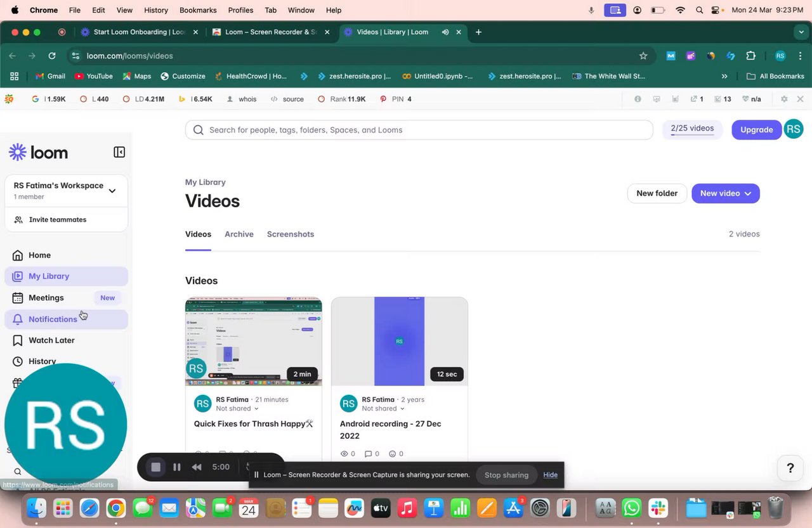Focus the Loom search field
Viewport: 812px width, 528px height.
click(x=419, y=130)
